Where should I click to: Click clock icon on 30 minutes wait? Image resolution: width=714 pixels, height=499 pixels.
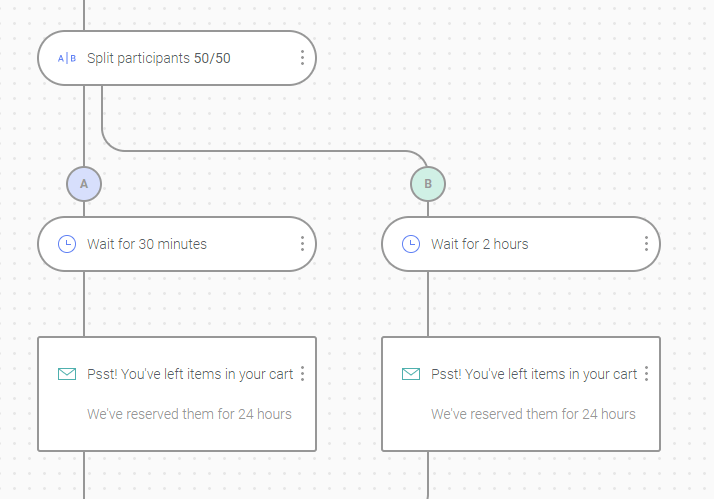tap(67, 244)
